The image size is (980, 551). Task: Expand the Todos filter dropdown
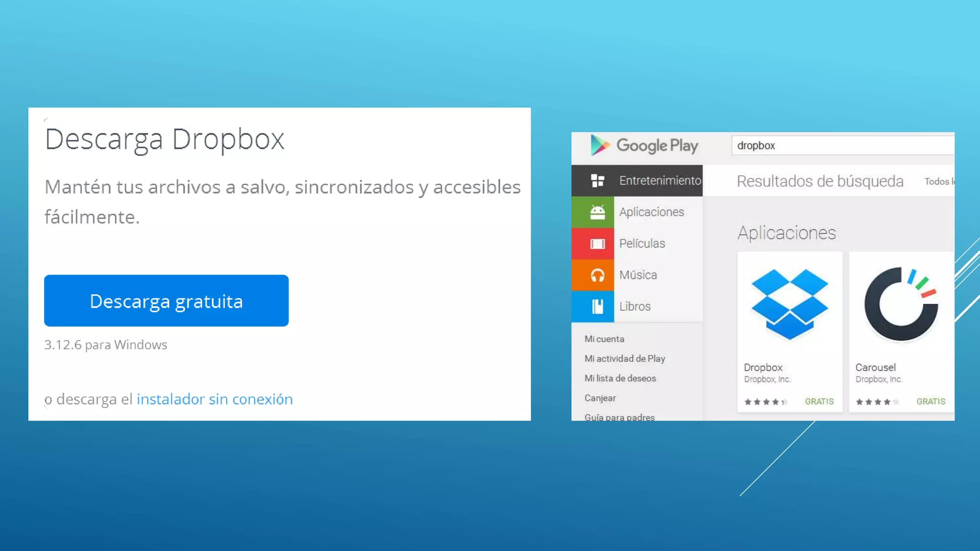click(939, 181)
